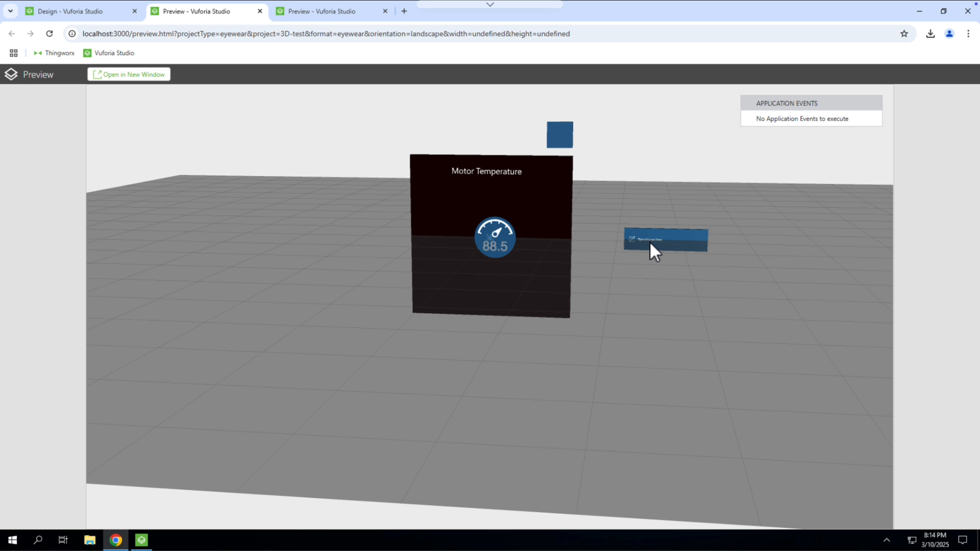
Task: Expand the top-center chevron handle
Action: tap(490, 5)
